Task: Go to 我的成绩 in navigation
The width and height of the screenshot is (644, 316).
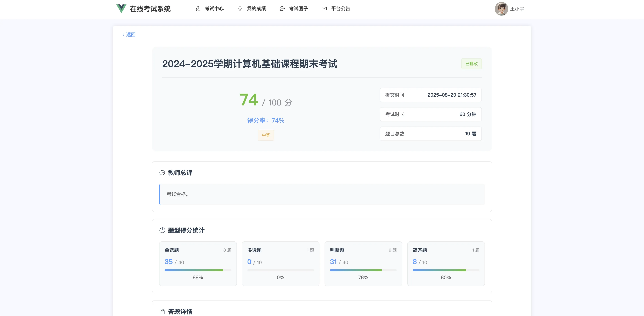Action: 256,9
